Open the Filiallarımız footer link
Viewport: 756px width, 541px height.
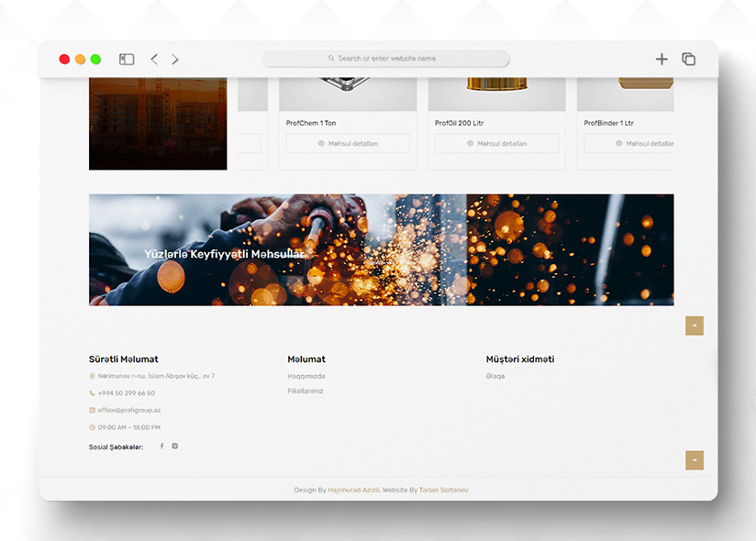point(306,392)
